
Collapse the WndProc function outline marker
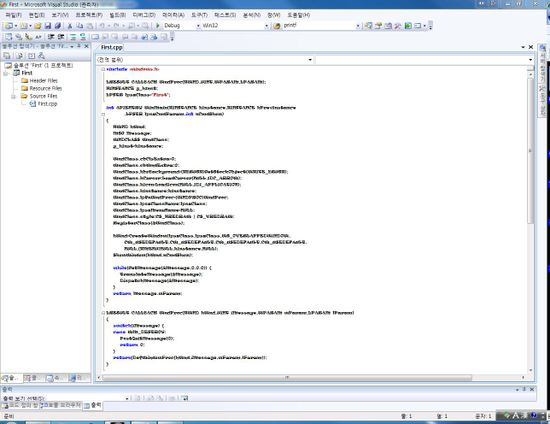(103, 312)
